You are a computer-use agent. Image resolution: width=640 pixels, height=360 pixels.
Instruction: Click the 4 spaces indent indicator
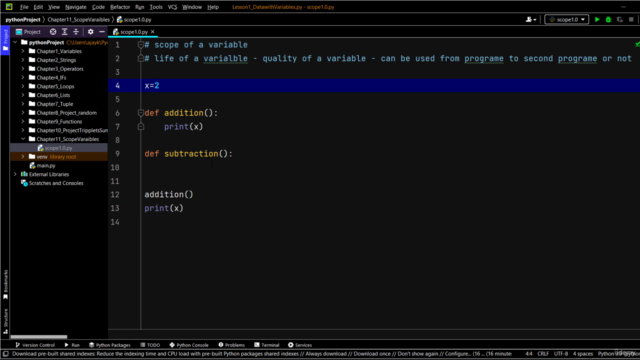[x=582, y=353]
